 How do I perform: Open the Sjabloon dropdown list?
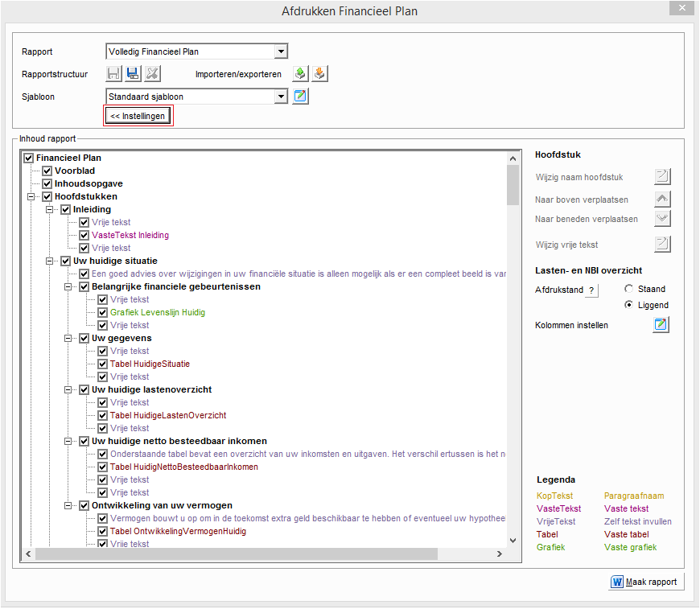[x=281, y=96]
